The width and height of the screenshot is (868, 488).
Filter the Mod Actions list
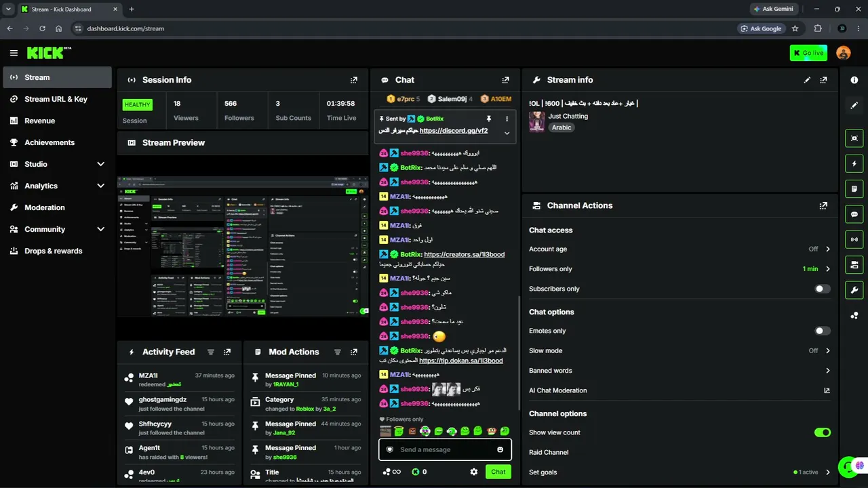click(x=338, y=352)
